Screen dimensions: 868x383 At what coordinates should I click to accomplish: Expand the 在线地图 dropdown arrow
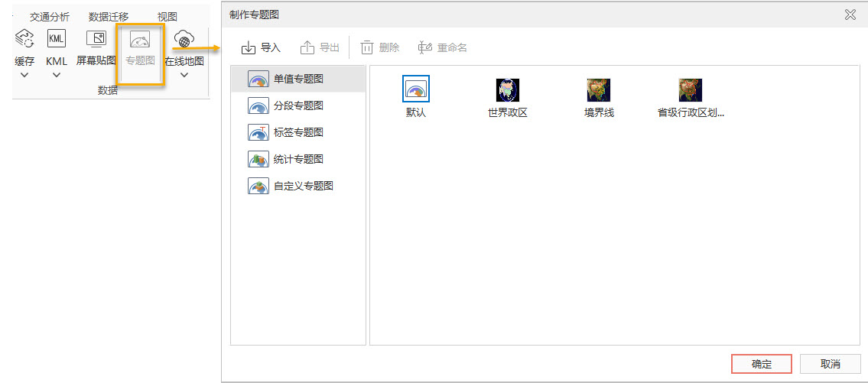(x=184, y=75)
